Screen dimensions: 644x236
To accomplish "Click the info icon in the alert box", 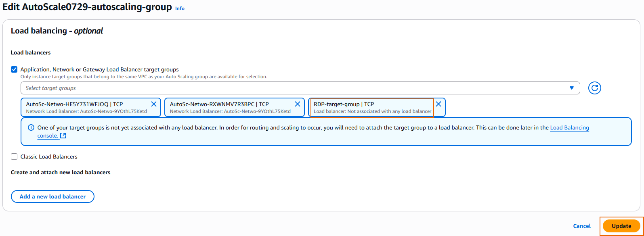I will [31, 128].
